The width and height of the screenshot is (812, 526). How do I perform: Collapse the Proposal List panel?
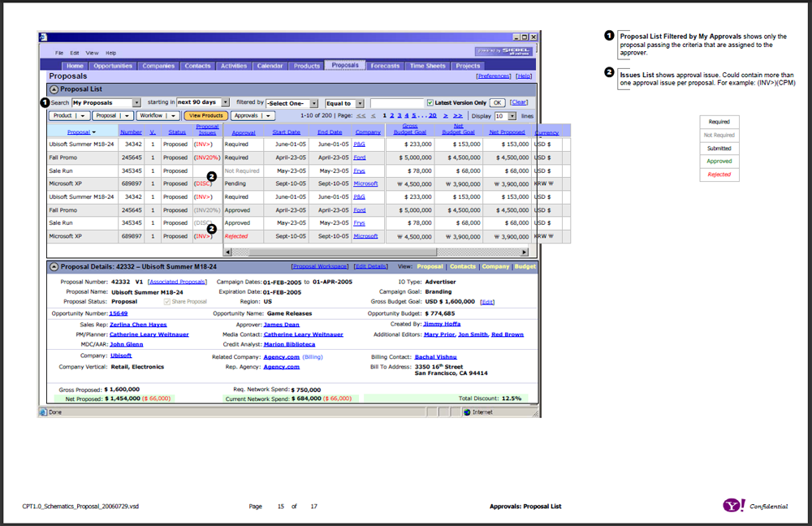click(54, 89)
